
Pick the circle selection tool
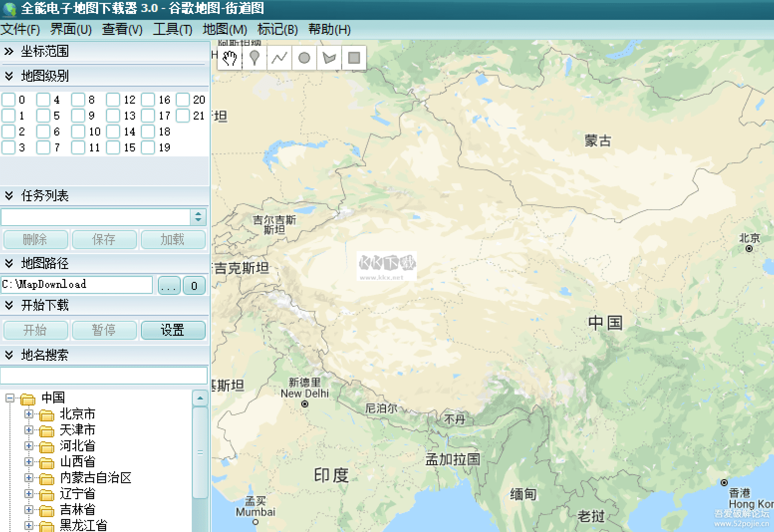click(x=304, y=58)
